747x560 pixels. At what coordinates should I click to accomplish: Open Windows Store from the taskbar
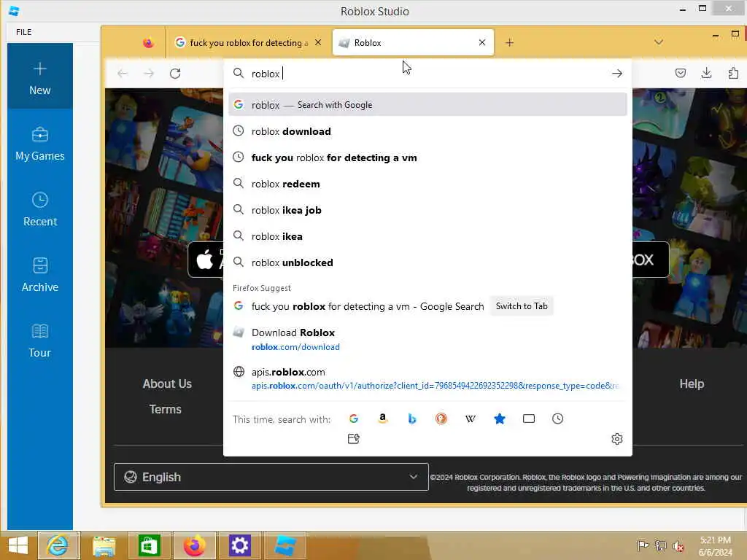point(149,545)
